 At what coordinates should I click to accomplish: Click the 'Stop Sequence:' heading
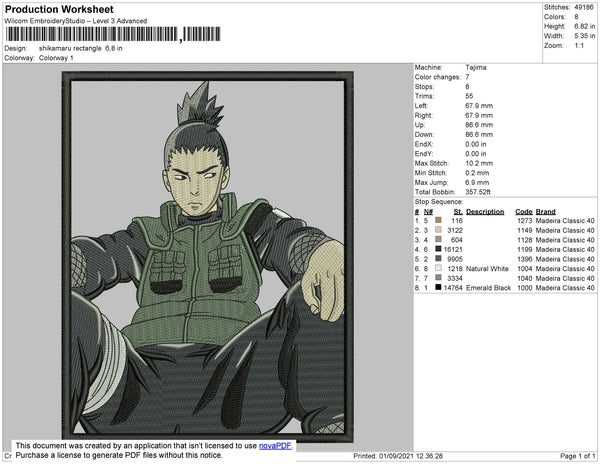tap(439, 202)
